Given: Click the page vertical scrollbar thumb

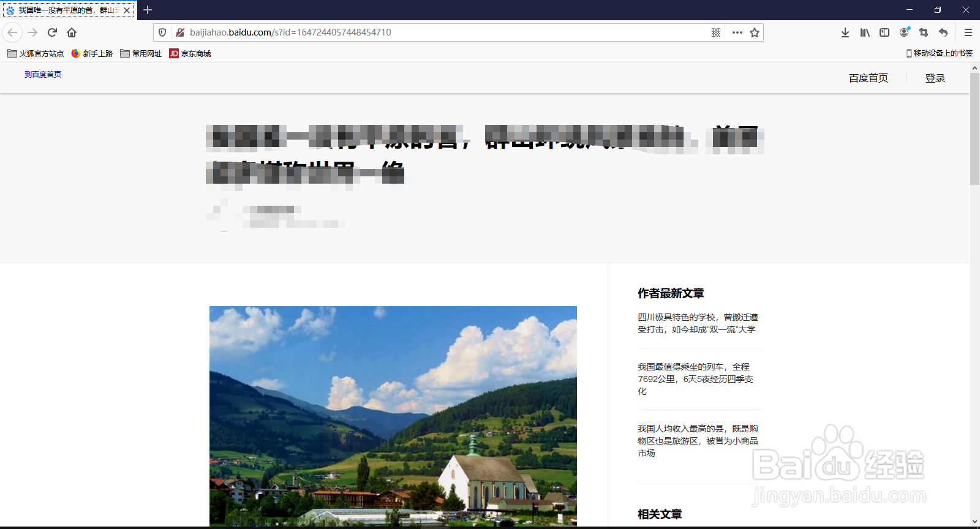Looking at the screenshot, I should pyautogui.click(x=974, y=129).
